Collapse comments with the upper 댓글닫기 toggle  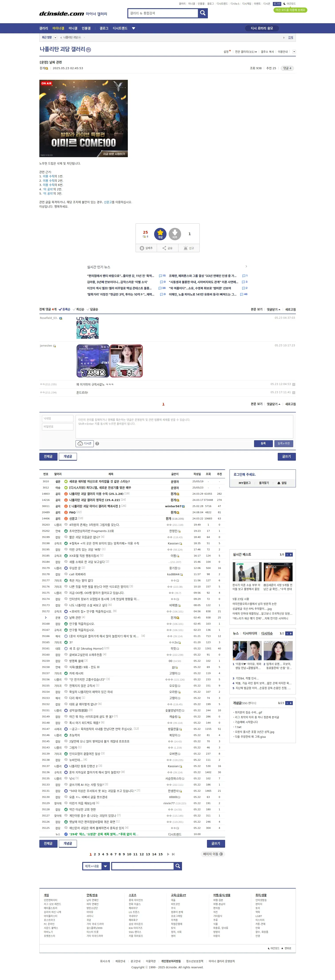(273, 309)
